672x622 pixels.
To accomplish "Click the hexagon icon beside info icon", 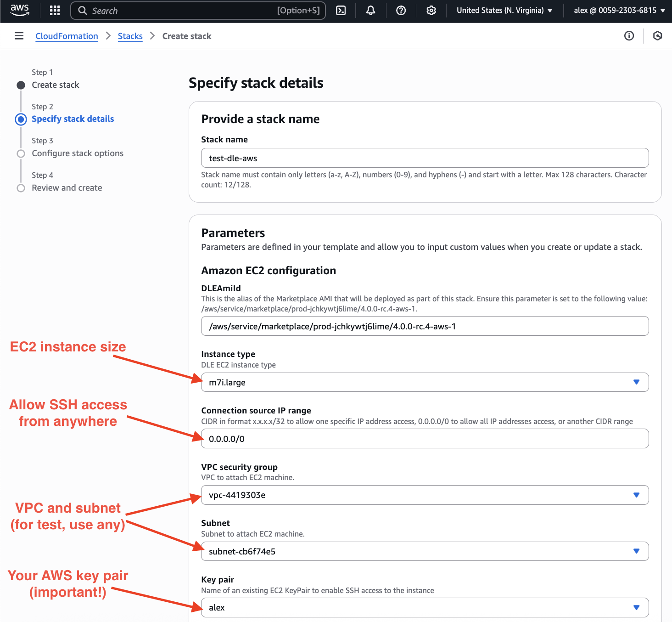I will point(658,36).
